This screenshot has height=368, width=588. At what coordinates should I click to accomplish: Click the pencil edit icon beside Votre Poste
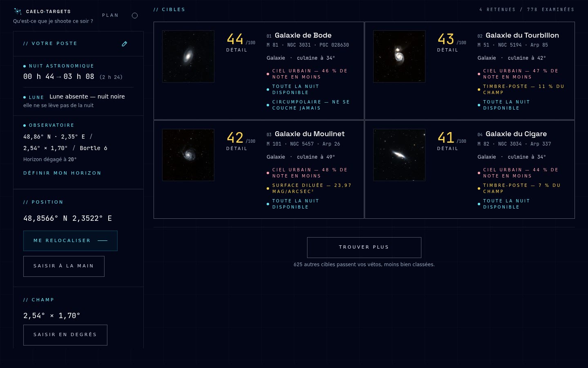tap(125, 44)
